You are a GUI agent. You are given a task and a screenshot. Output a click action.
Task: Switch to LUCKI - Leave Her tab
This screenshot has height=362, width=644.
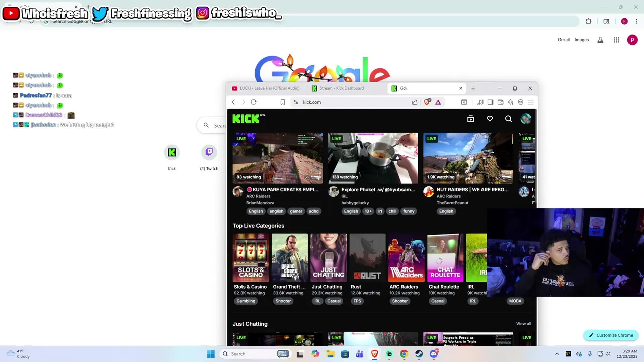click(x=267, y=88)
